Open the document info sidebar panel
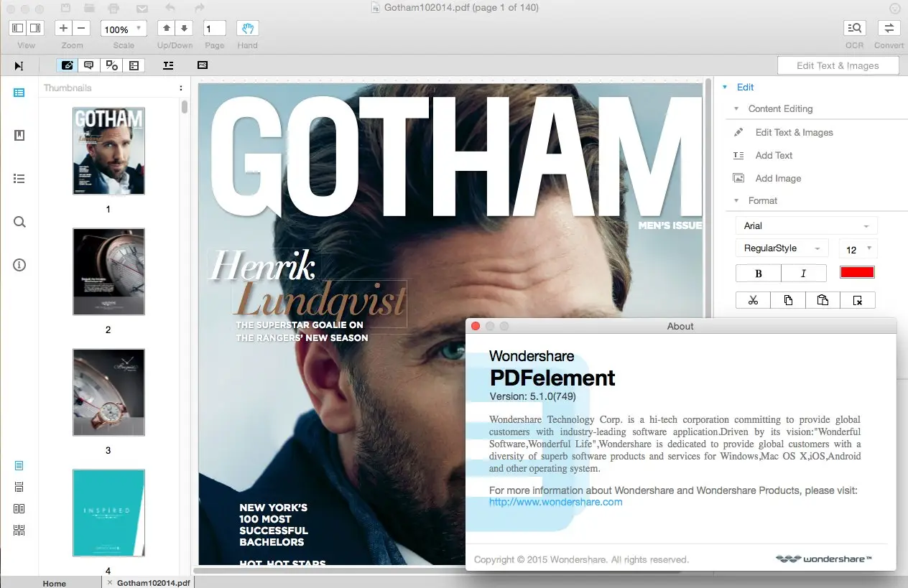Viewport: 908px width, 588px height. (19, 265)
